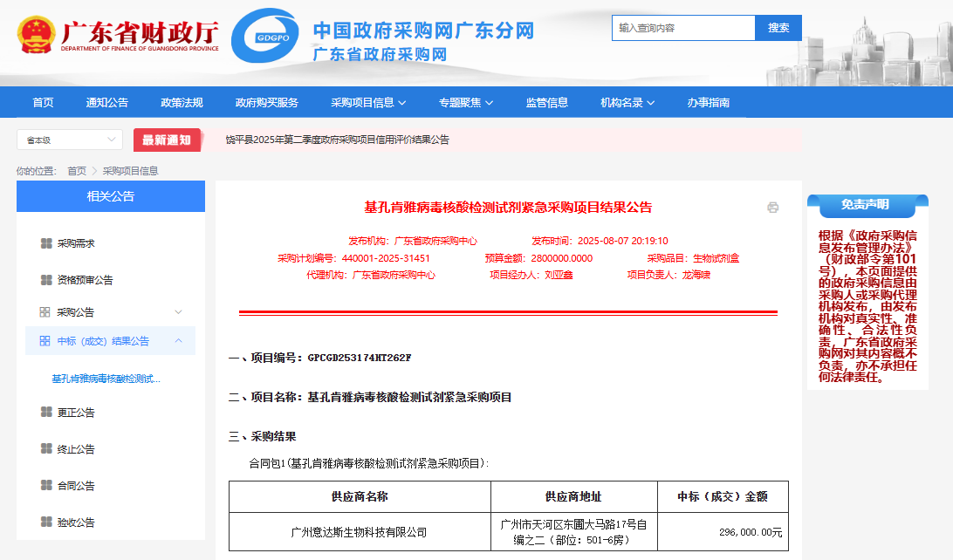Image resolution: width=953 pixels, height=560 pixels.
Task: Click the icon next to 资格预审公告
Action: click(x=46, y=280)
